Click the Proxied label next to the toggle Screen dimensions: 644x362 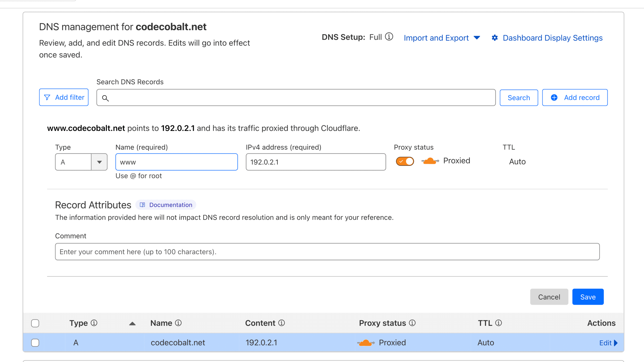coord(457,161)
